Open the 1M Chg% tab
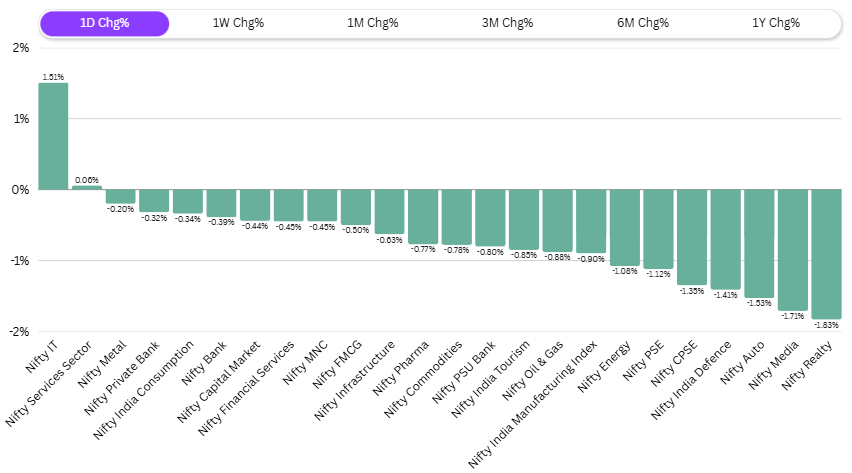Viewport: 852px width, 473px height. pyautogui.click(x=373, y=23)
